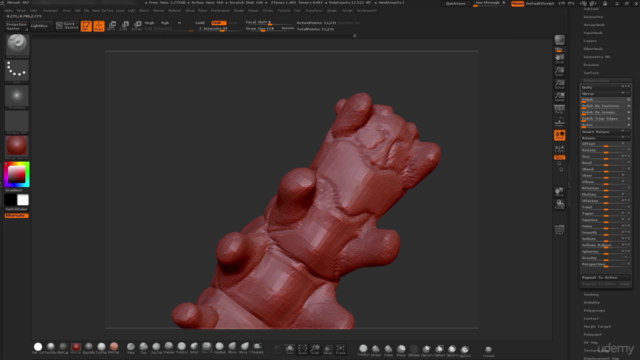The width and height of the screenshot is (640, 360).
Task: Toggle the Dynamic draw size button
Action: point(288,28)
